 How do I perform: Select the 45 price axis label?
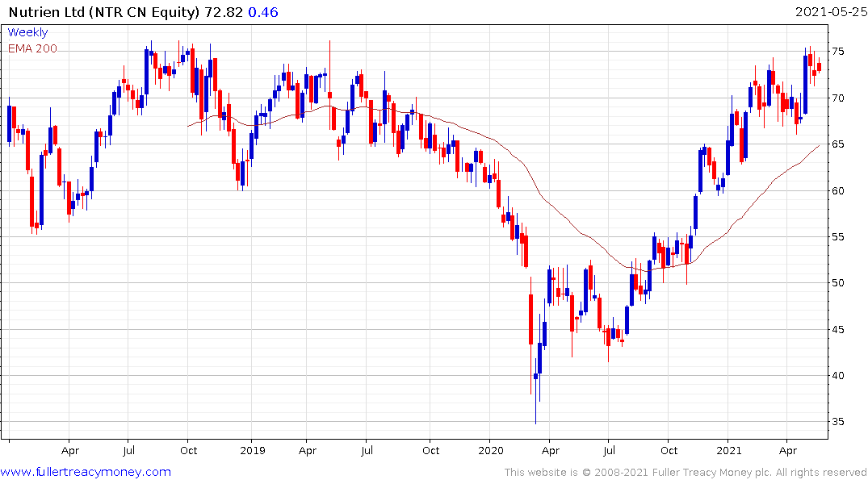(838, 330)
